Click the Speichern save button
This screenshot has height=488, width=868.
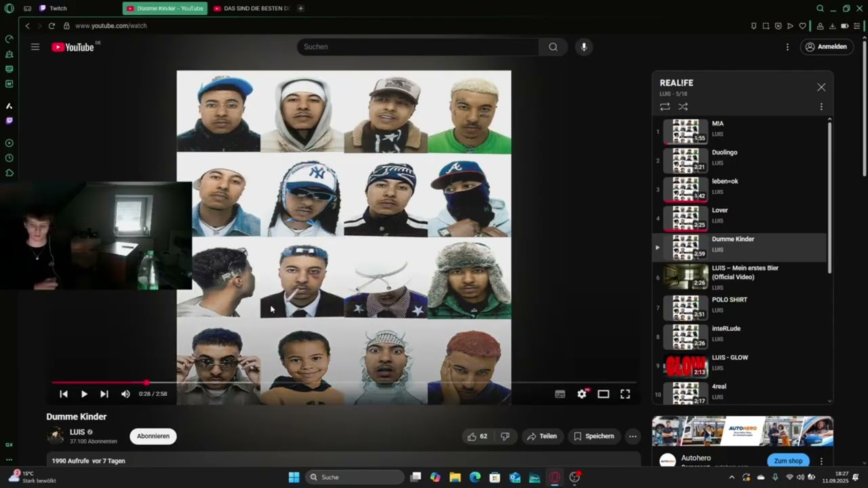[x=594, y=436]
